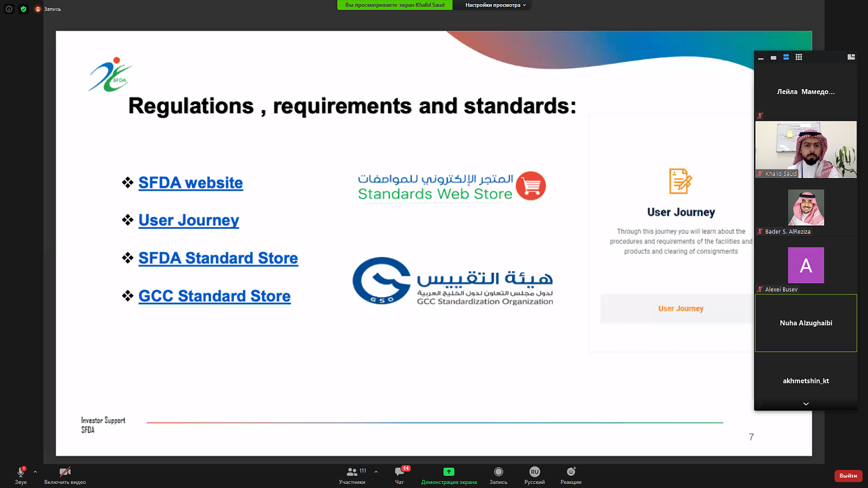Expand audio options caret next to Звук
This screenshot has height=488, width=868.
[x=35, y=472]
